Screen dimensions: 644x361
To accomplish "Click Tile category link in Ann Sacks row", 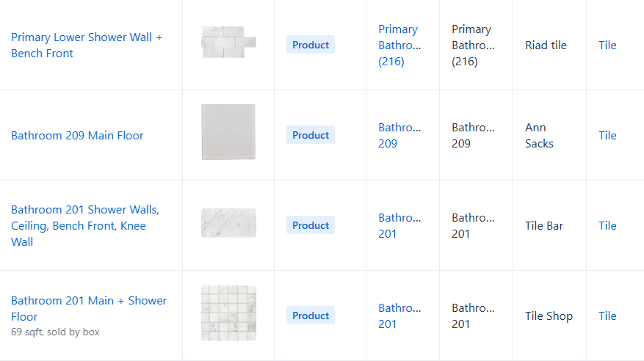I will pos(607,135).
